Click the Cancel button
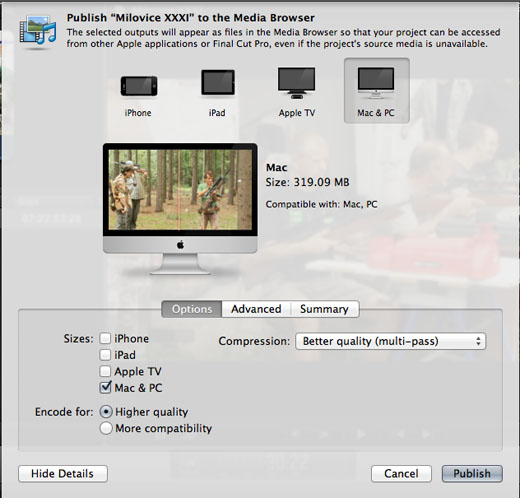520x498 pixels. click(x=401, y=474)
